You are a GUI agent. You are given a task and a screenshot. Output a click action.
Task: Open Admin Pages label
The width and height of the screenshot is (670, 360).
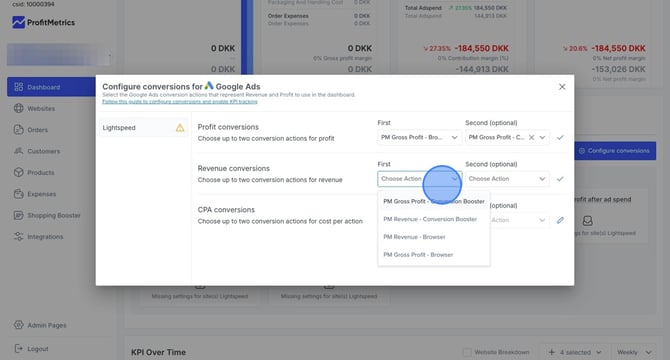point(47,325)
